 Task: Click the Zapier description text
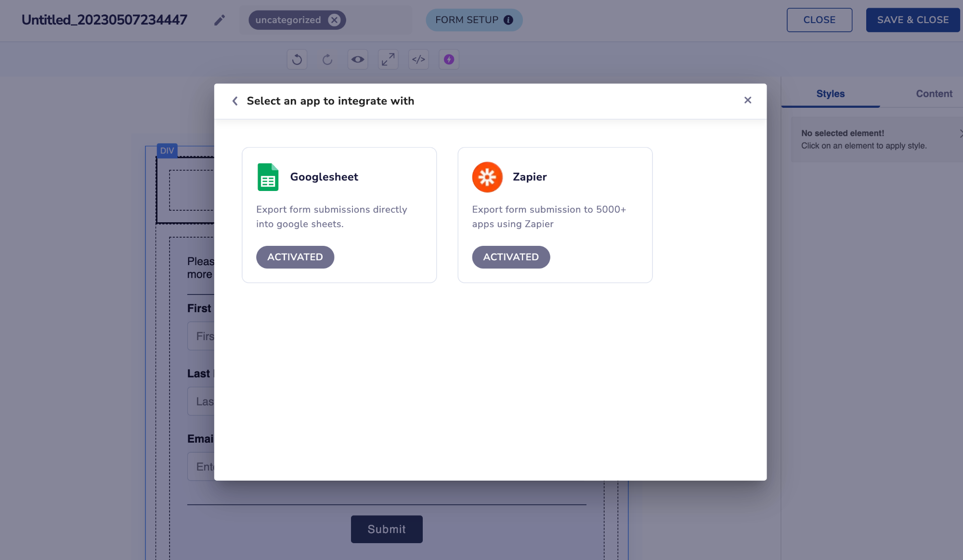click(x=549, y=217)
